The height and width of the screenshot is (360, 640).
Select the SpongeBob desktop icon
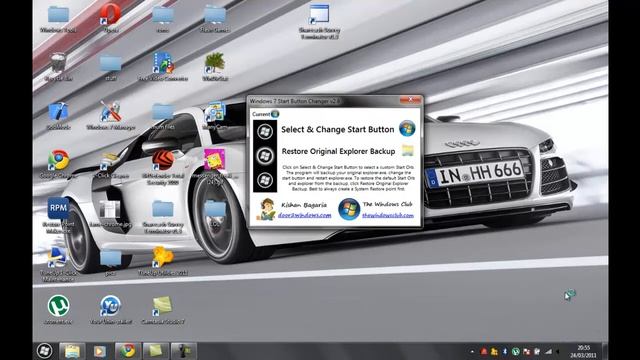click(x=215, y=167)
